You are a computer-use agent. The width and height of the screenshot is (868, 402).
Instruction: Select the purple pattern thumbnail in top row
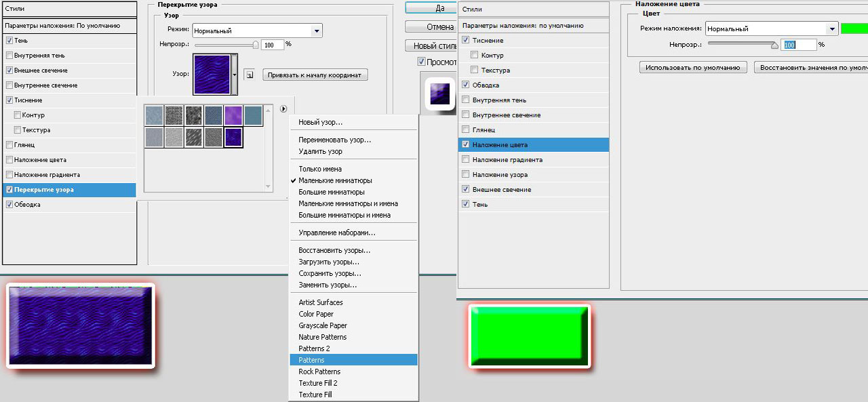[233, 115]
